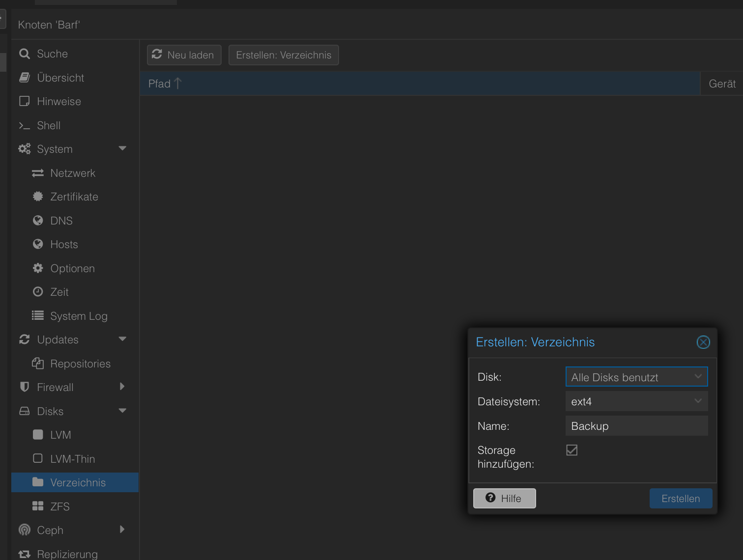Image resolution: width=743 pixels, height=560 pixels.
Task: Close the Erstellen: Verzeichnis dialog
Action: click(x=703, y=342)
